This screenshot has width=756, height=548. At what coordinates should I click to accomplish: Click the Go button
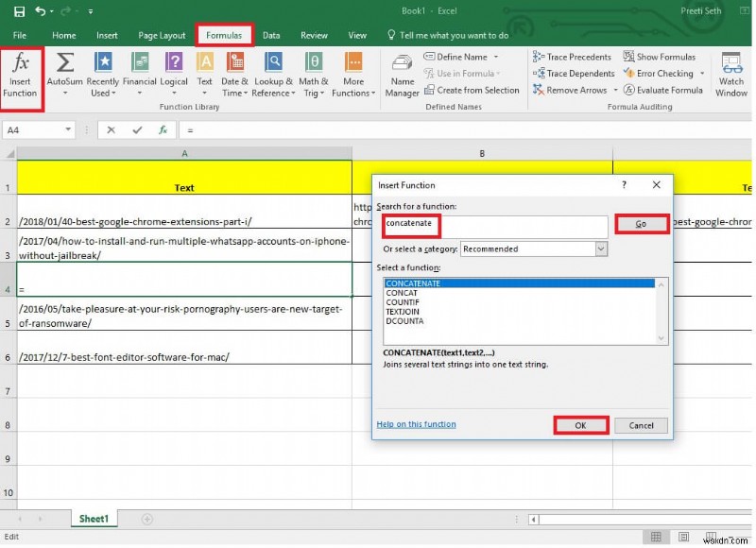(x=642, y=225)
